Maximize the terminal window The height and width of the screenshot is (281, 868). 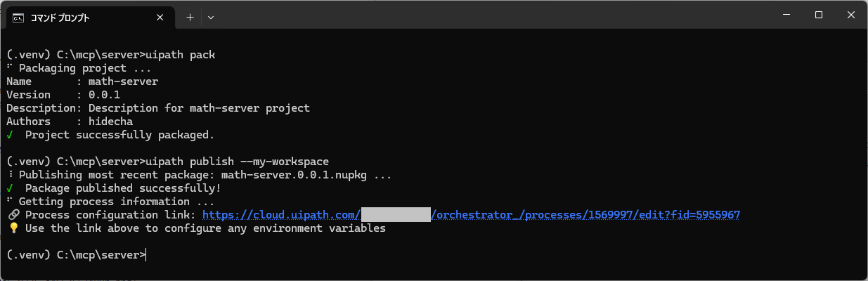[x=819, y=15]
